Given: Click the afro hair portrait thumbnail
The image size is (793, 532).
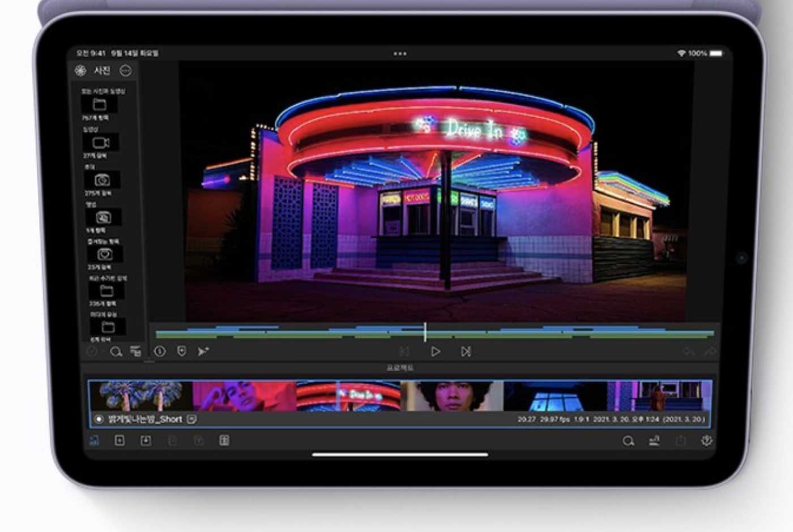Looking at the screenshot, I should (451, 396).
